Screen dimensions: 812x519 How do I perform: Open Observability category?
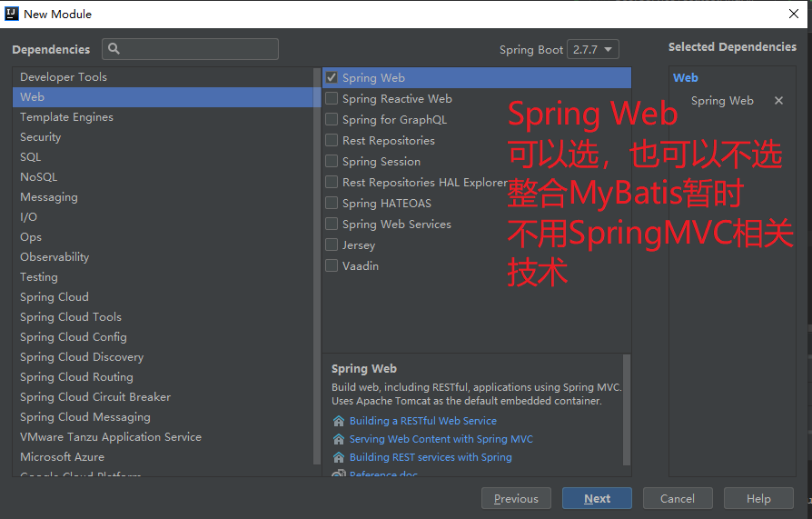click(163, 256)
